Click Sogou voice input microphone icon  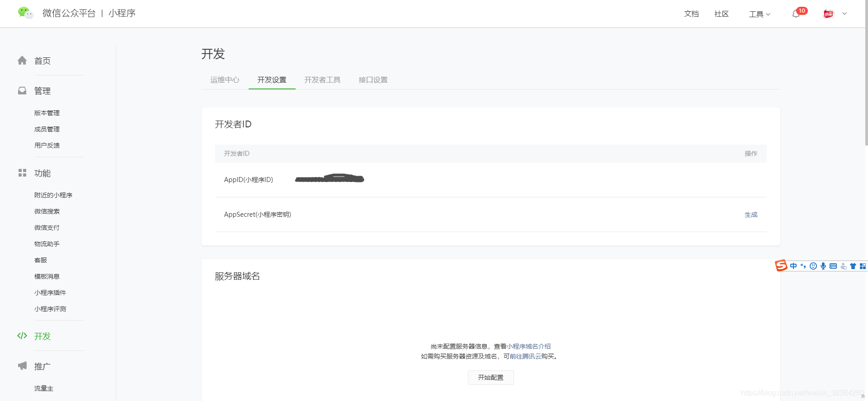click(823, 266)
